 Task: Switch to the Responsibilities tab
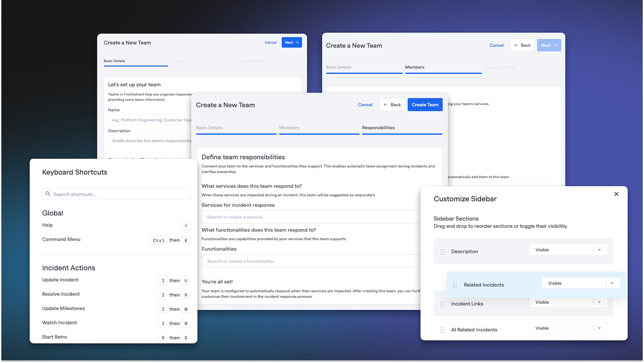pos(378,128)
